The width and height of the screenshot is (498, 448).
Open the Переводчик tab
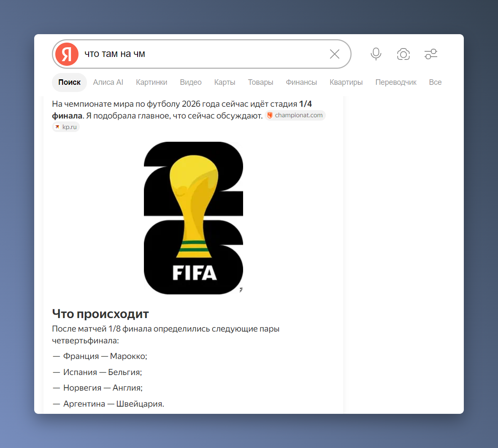coord(396,82)
